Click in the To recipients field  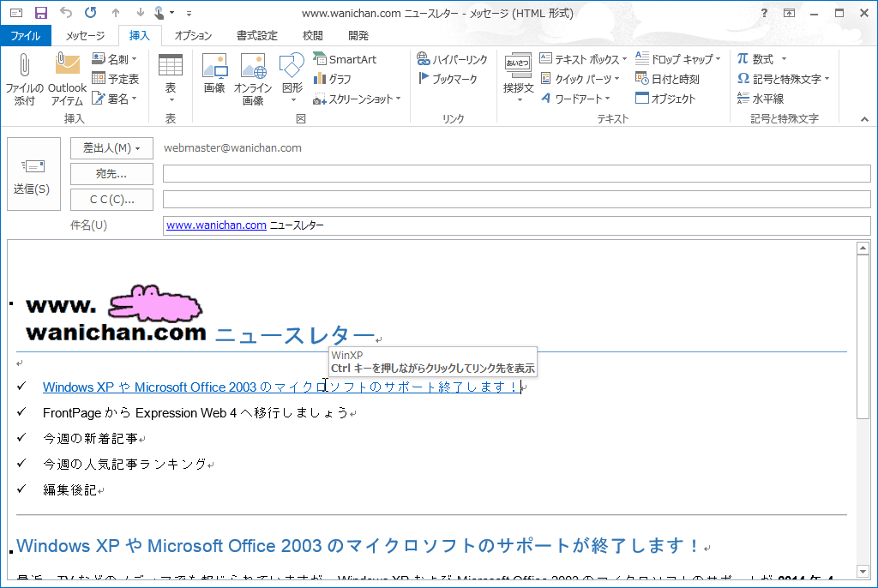516,174
